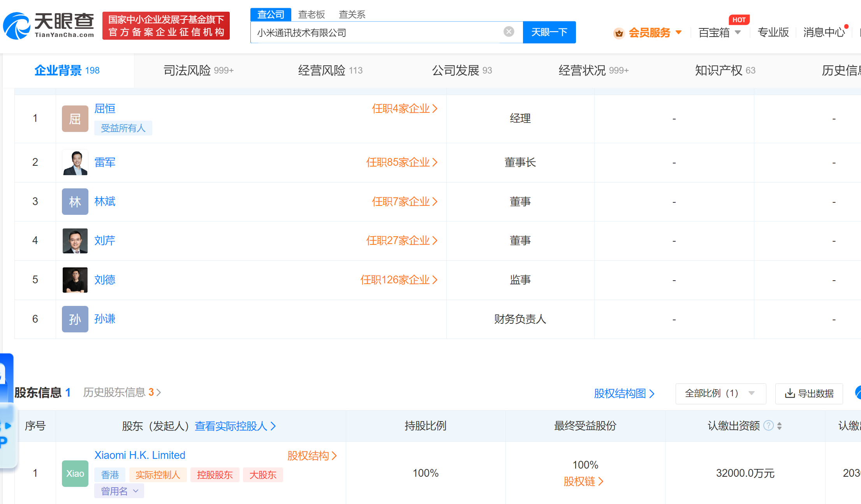The width and height of the screenshot is (861, 504).
Task: Open the 百宝箱 dropdown
Action: coord(720,32)
